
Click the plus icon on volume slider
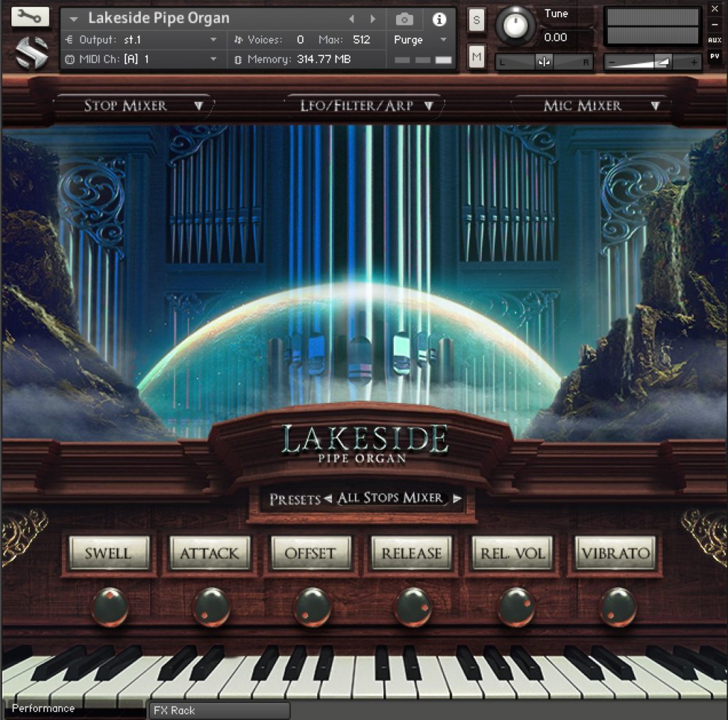pos(694,63)
